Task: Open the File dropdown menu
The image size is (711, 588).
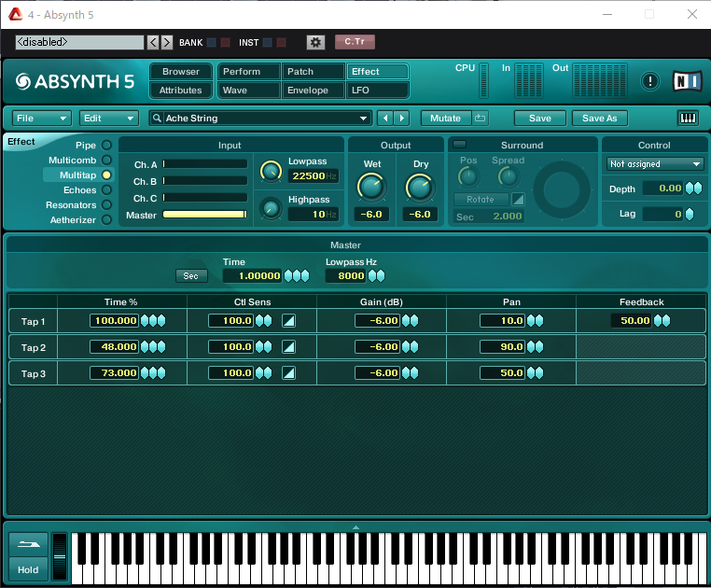Action: pos(41,118)
